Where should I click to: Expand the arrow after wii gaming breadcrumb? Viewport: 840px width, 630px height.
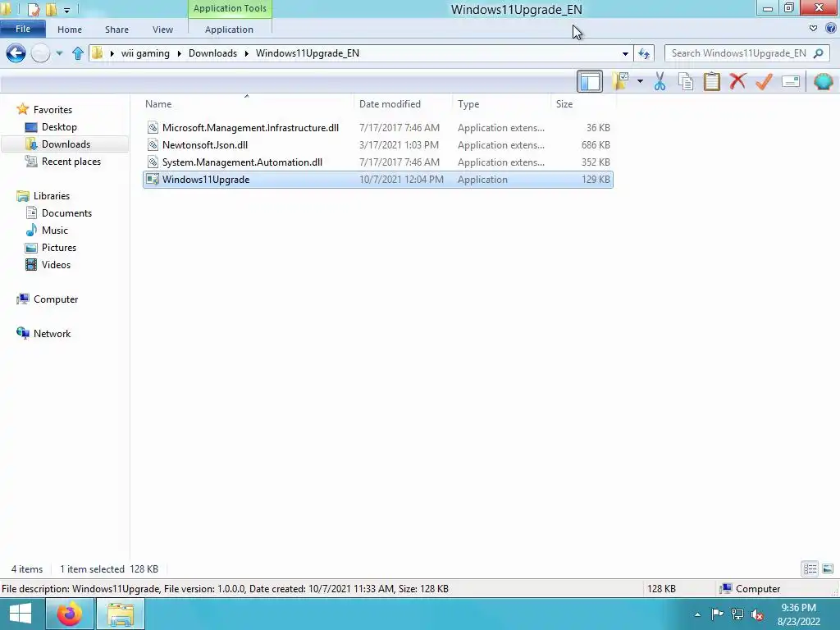coord(179,53)
